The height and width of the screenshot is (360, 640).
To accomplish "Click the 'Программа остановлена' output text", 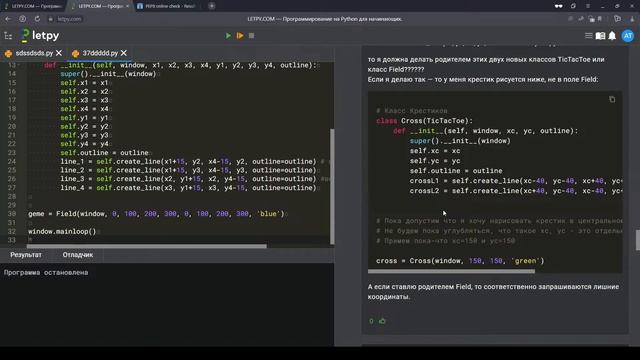I will 46,272.
